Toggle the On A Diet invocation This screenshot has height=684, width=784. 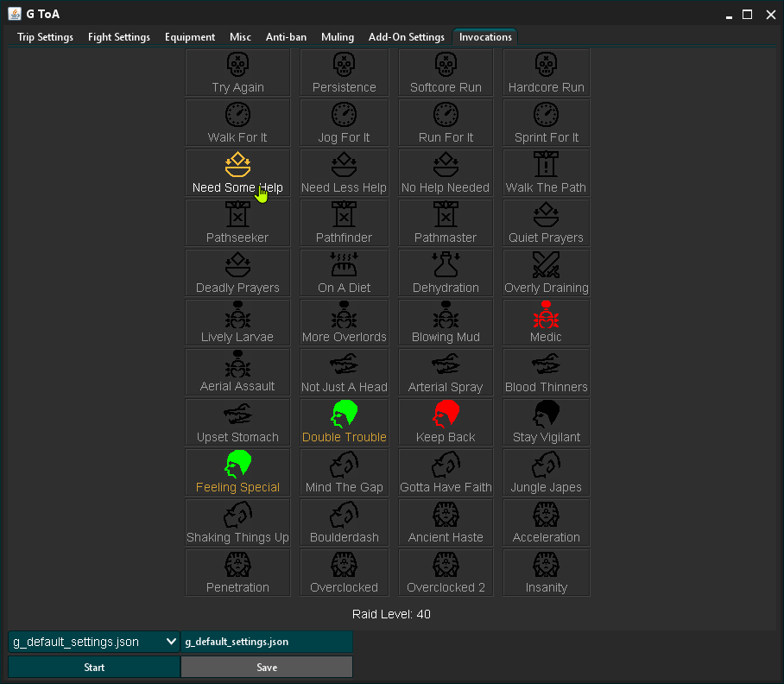(344, 273)
